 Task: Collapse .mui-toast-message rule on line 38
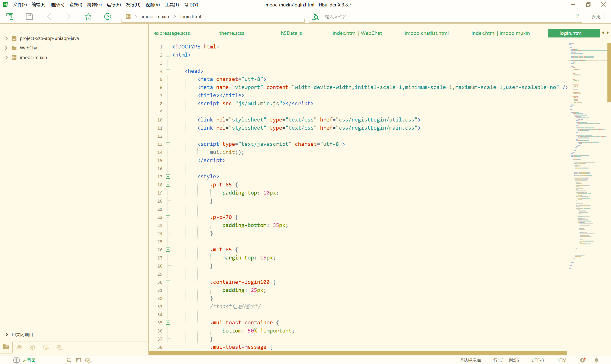pos(168,347)
